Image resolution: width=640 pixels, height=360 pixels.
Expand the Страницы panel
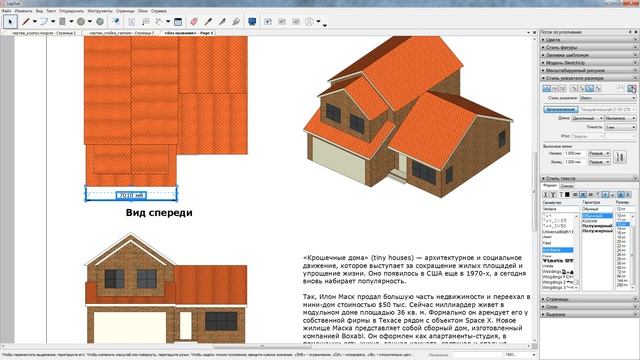tap(589, 299)
